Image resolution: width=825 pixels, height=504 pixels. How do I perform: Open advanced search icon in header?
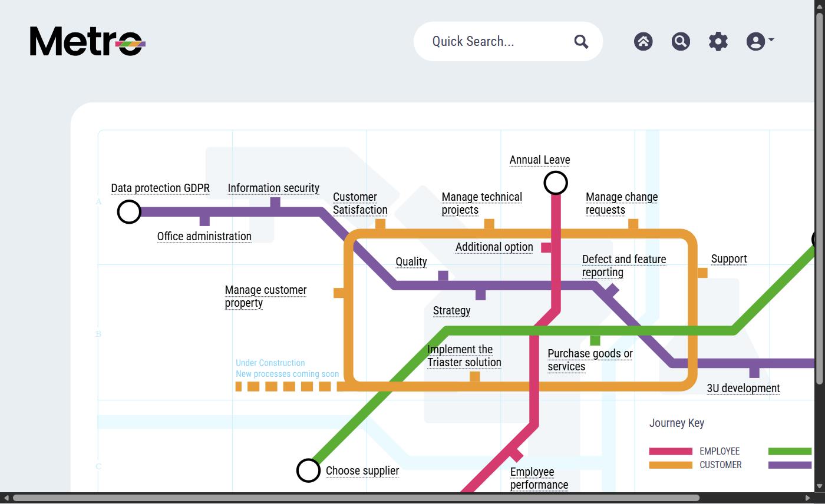tap(681, 41)
